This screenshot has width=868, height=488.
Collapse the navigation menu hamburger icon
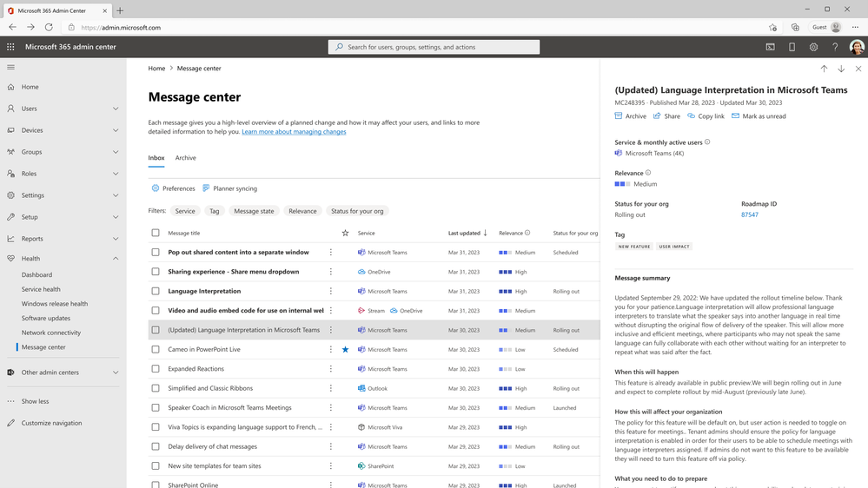(10, 68)
